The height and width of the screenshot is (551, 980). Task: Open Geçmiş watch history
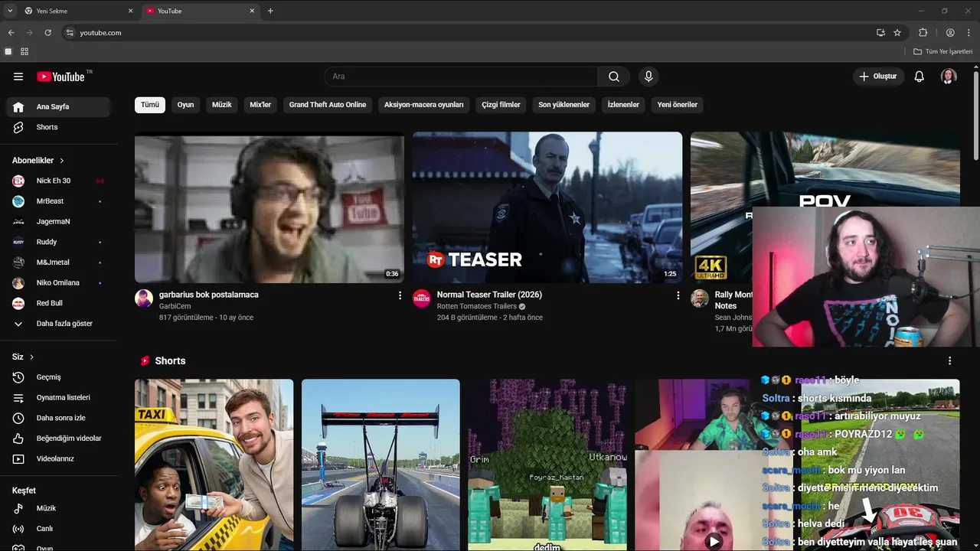pyautogui.click(x=58, y=377)
